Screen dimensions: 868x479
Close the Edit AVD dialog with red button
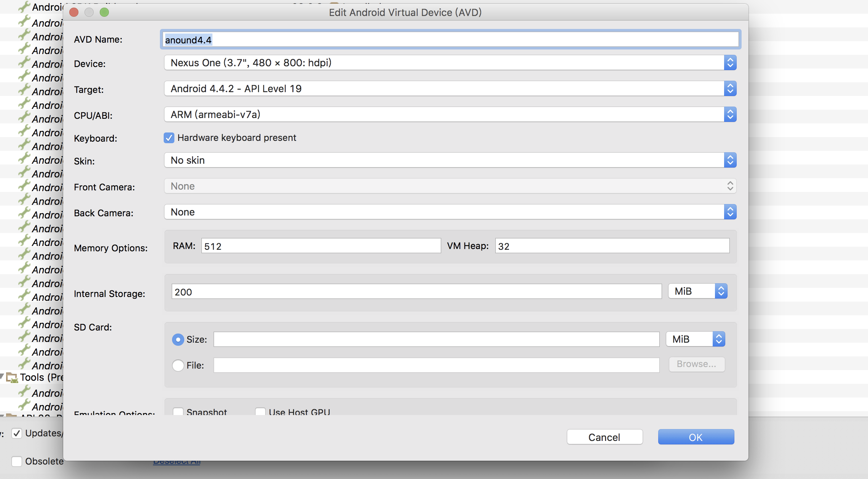point(74,13)
